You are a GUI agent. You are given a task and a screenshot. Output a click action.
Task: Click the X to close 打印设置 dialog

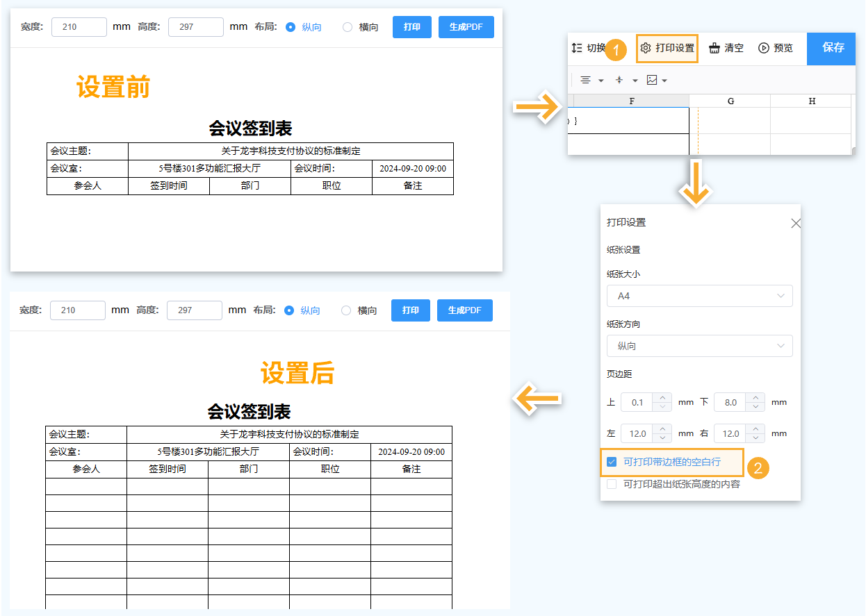point(795,223)
